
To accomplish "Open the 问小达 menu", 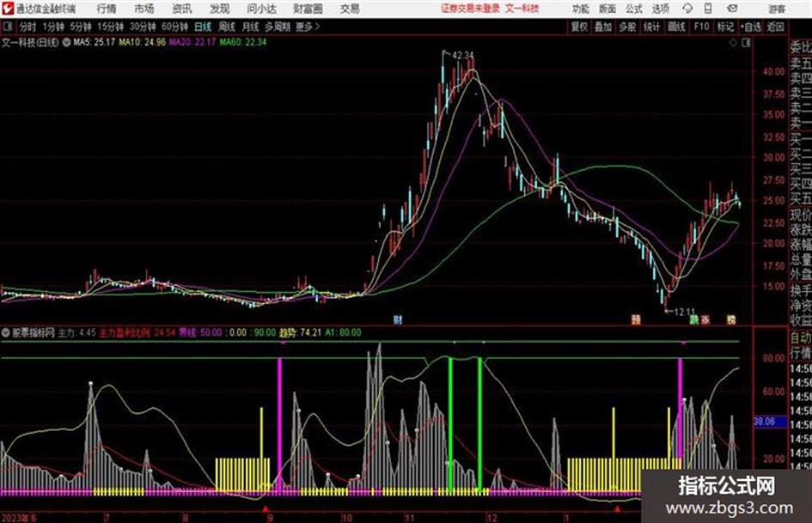I will pos(261,9).
